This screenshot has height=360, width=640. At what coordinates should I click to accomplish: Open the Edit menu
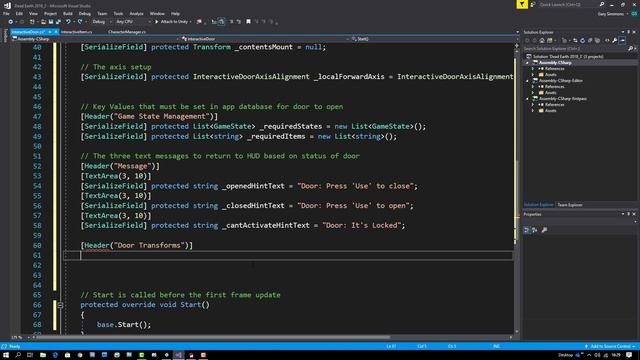click(x=19, y=13)
